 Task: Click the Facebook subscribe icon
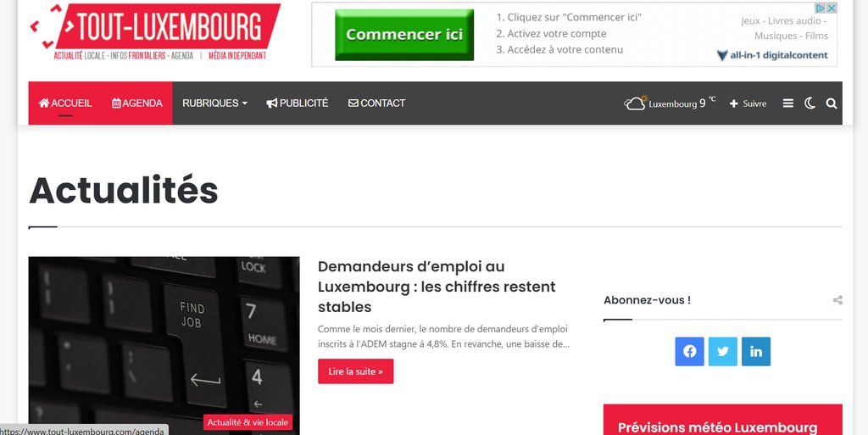(x=689, y=351)
